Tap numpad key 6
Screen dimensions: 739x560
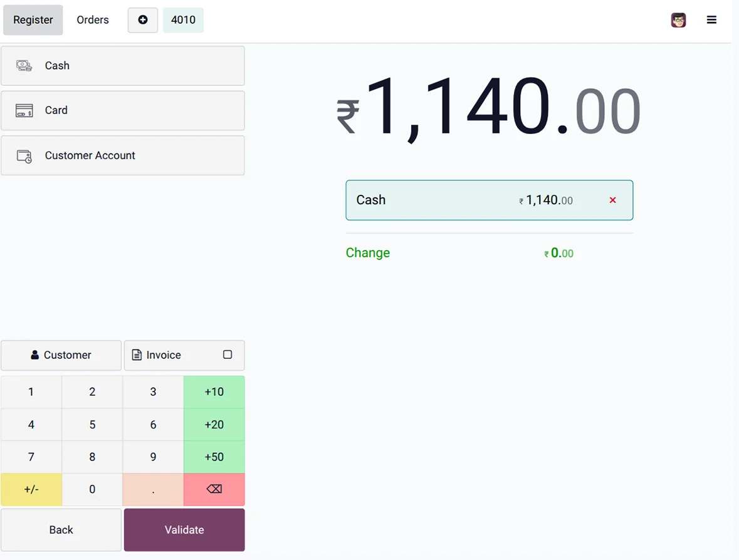[x=153, y=424]
